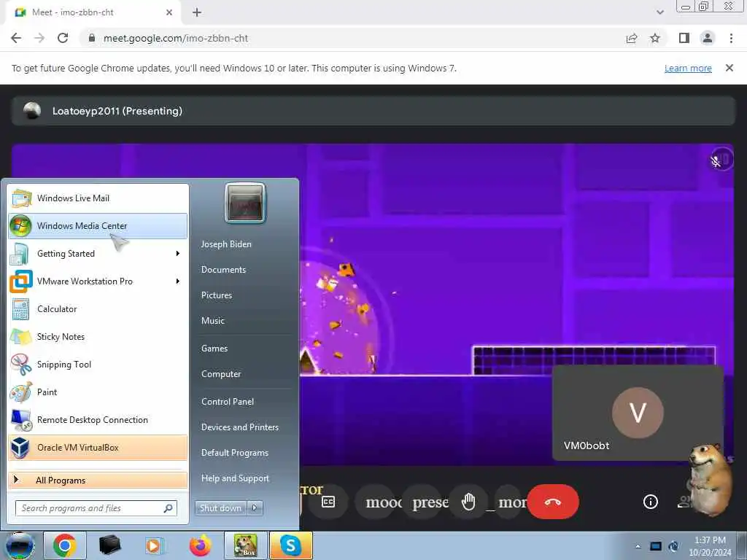Click the Shut down button
The width and height of the screenshot is (747, 560).
[x=220, y=508]
